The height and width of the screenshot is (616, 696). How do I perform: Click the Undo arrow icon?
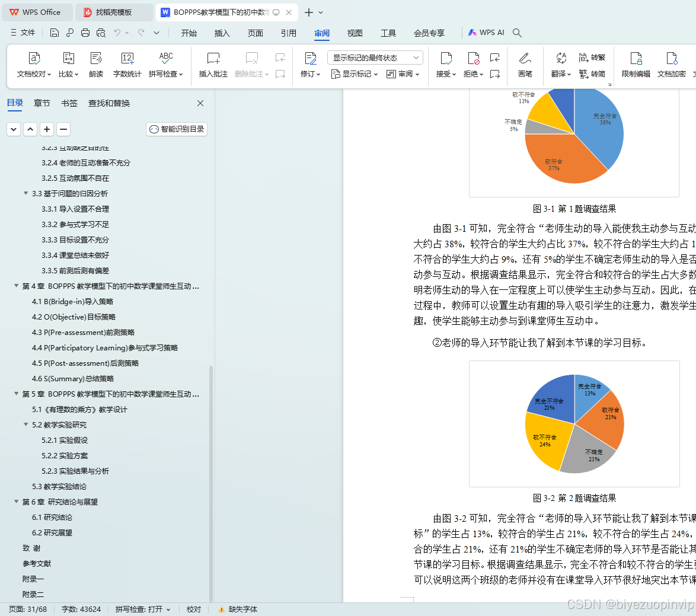[117, 33]
